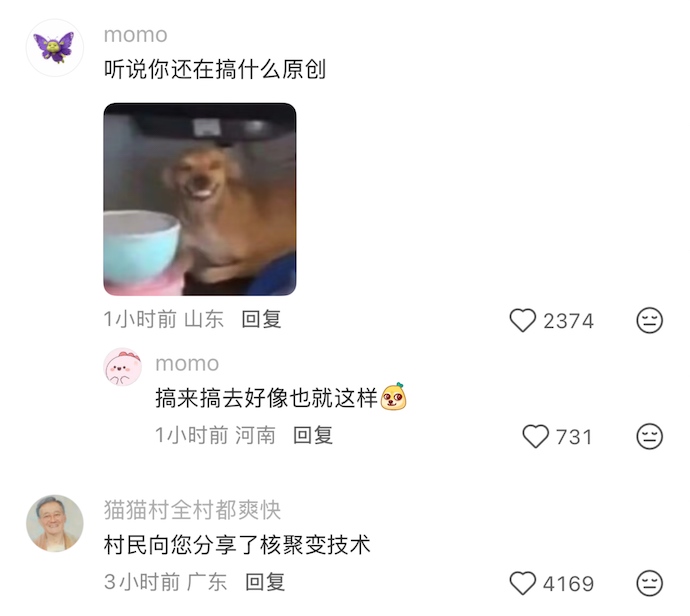
Task: Reply to the comment from 山东
Action: tap(261, 319)
